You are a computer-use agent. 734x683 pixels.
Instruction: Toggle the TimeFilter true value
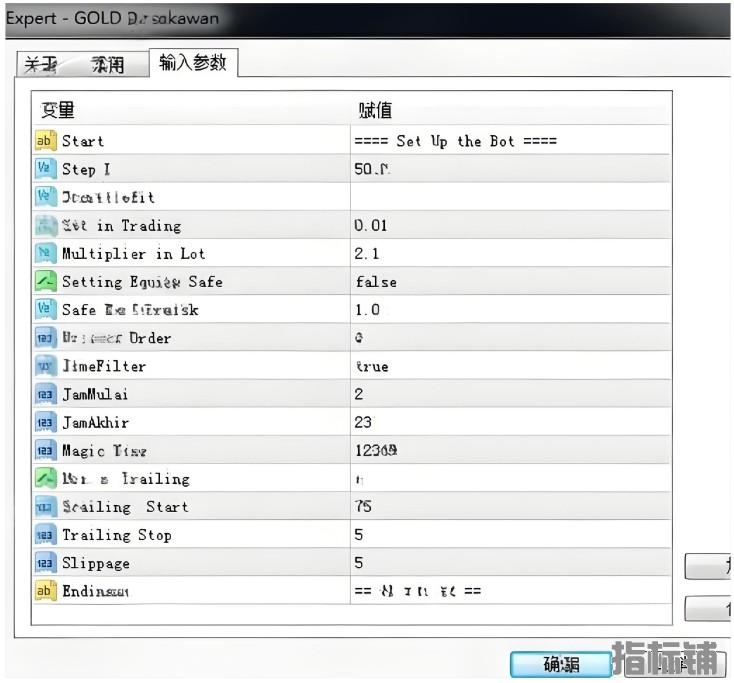pyautogui.click(x=372, y=366)
